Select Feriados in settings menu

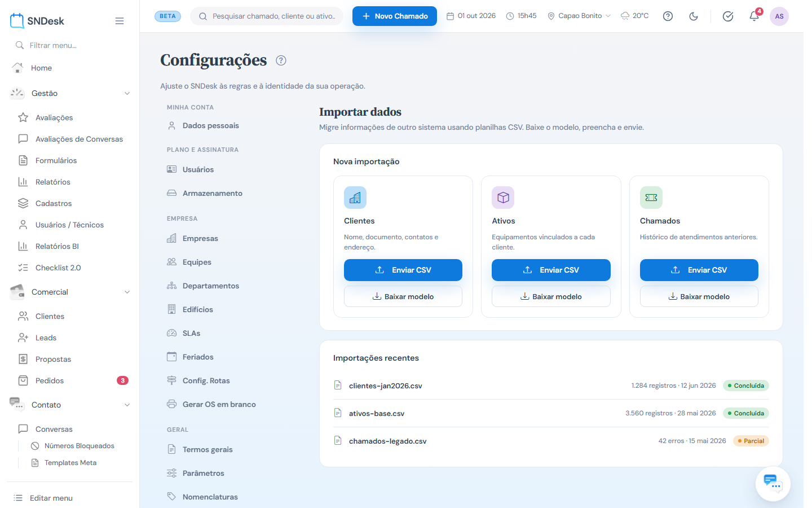coord(198,357)
